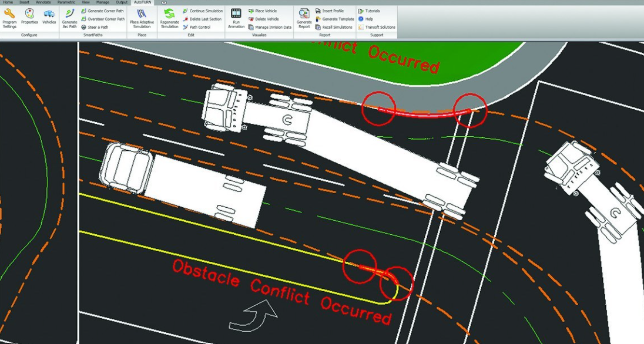Image resolution: width=644 pixels, height=344 pixels.
Task: Choose Generate Corner Path from SmartPaths
Action: 105,11
